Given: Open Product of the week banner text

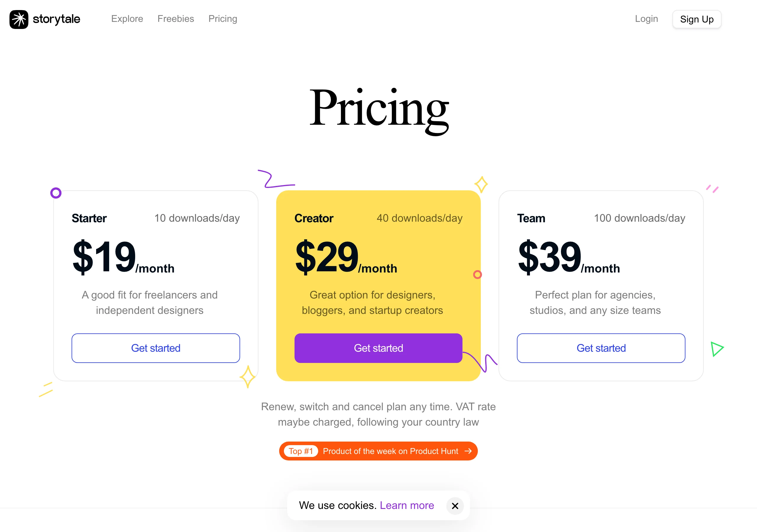Looking at the screenshot, I should pos(390,451).
